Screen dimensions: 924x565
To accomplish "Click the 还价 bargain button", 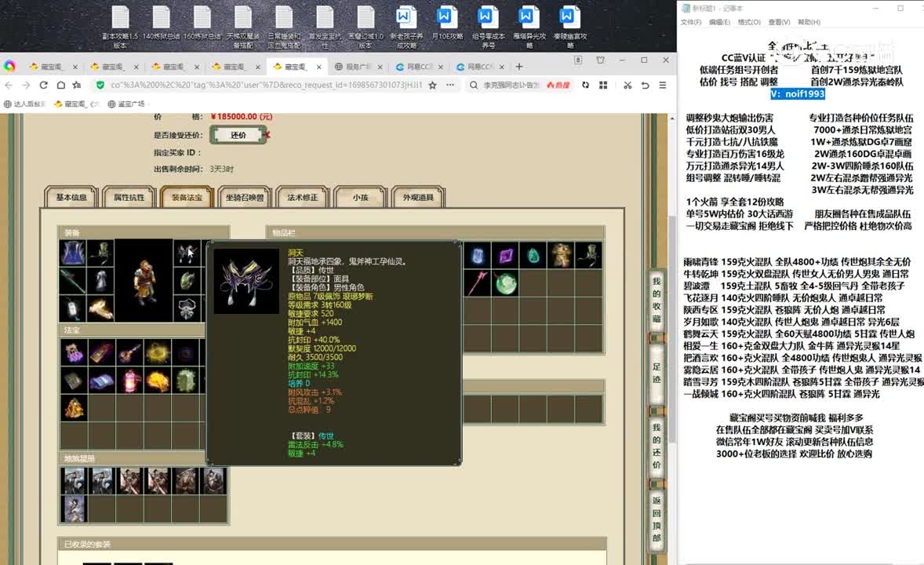I will [238, 135].
